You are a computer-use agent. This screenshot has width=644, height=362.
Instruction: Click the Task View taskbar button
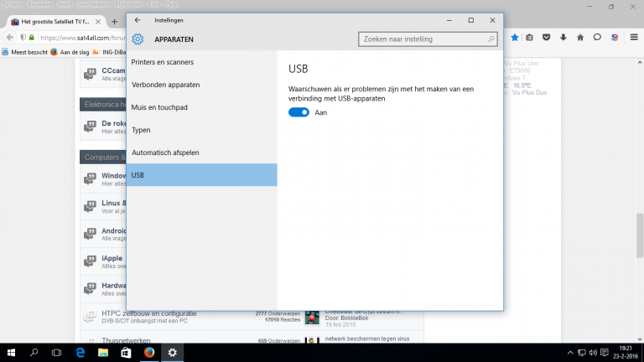click(x=59, y=353)
